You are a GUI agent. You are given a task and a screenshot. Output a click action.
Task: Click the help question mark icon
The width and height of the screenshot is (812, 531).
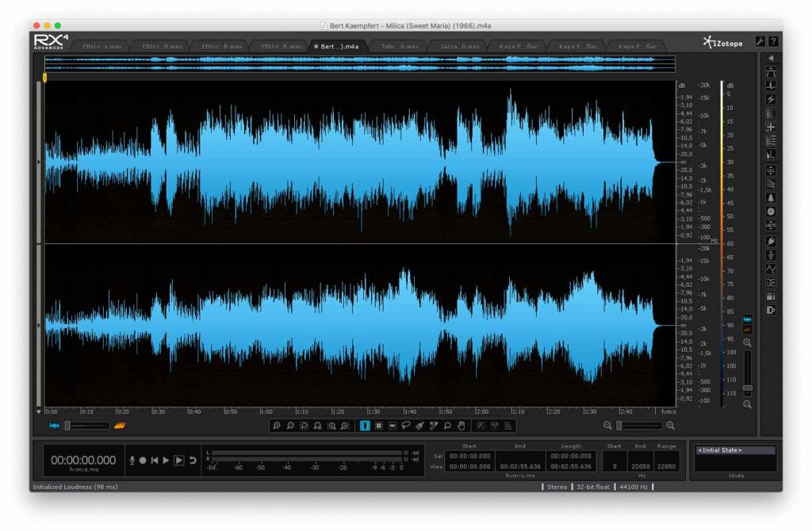pyautogui.click(x=773, y=41)
